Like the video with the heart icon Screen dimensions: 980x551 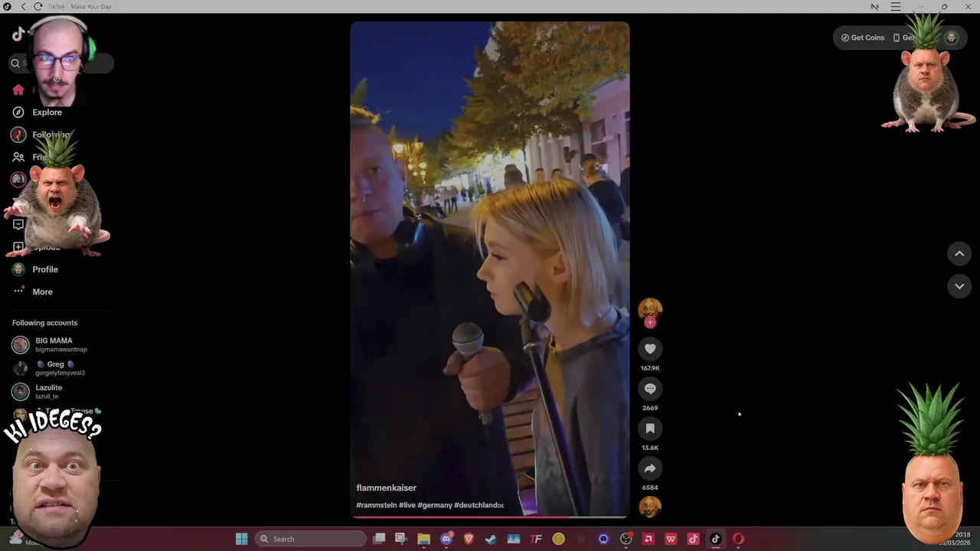[x=650, y=349]
